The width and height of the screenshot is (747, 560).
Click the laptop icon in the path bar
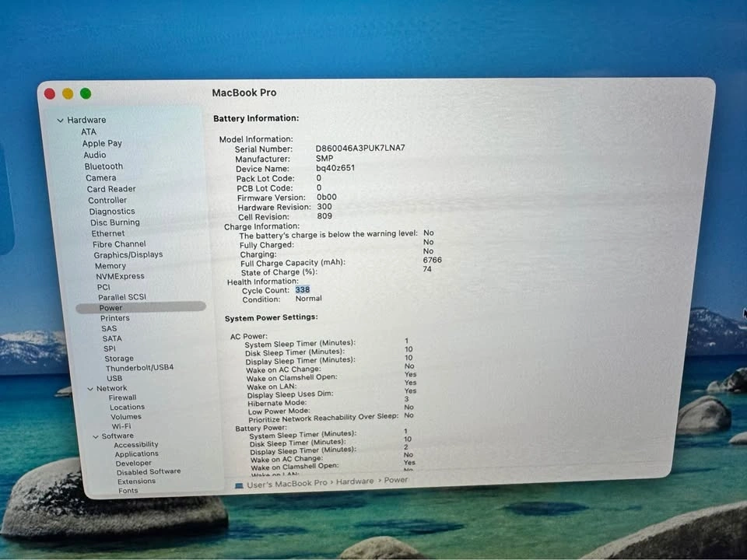[240, 485]
